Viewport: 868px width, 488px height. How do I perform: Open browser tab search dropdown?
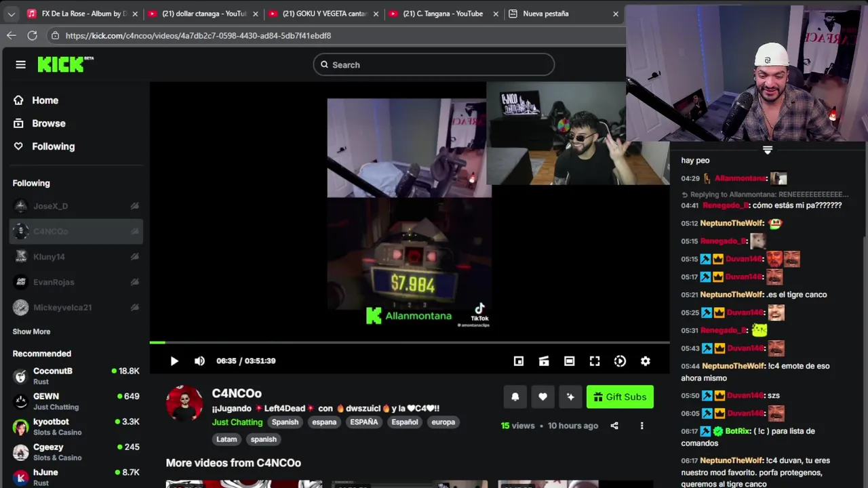(11, 14)
